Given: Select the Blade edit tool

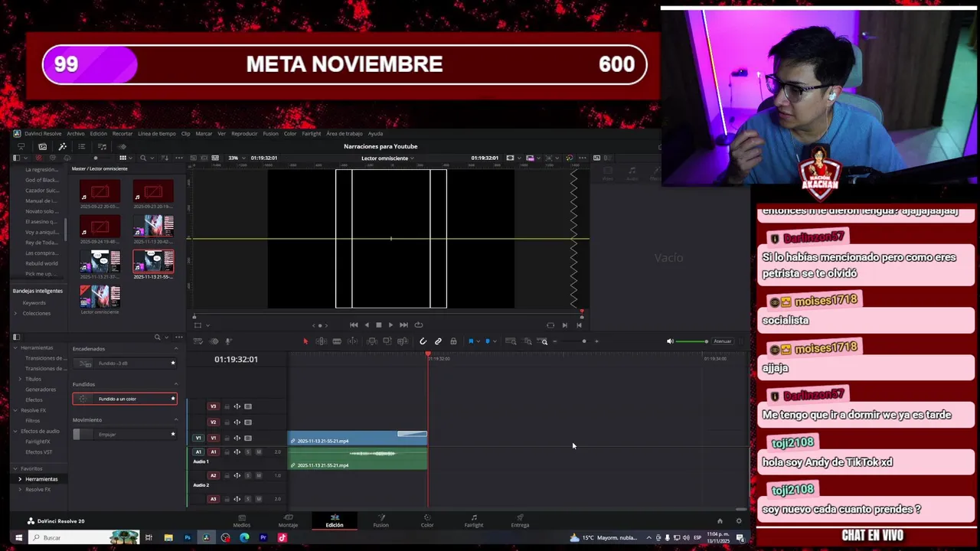Looking at the screenshot, I should (x=337, y=341).
